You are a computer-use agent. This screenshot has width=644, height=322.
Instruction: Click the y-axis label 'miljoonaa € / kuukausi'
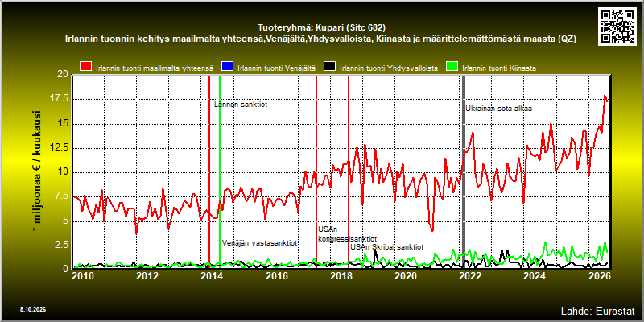pos(36,172)
